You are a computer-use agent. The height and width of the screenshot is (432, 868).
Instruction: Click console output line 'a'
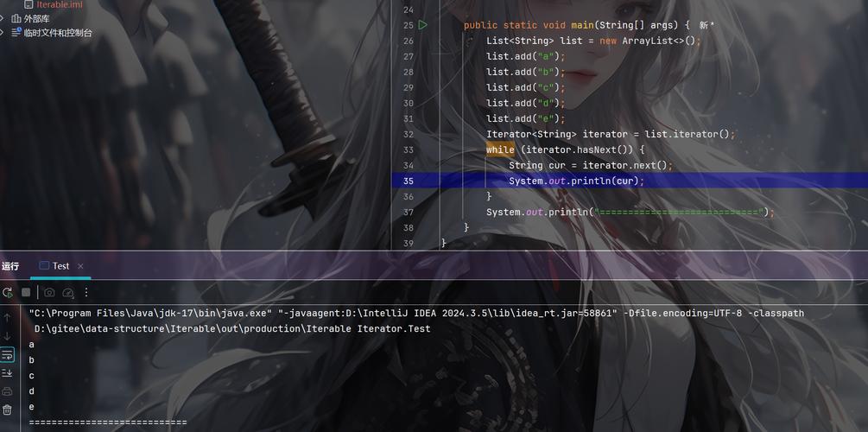click(x=32, y=345)
